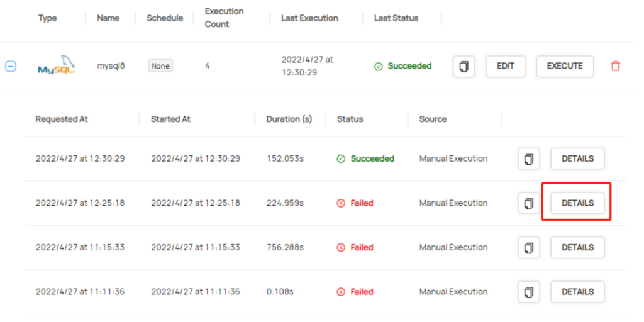
Task: Delete the mysql8 job with trash icon
Action: tap(616, 66)
